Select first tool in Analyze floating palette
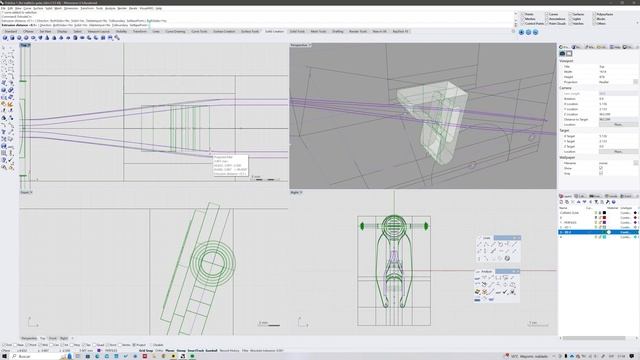 click(477, 278)
